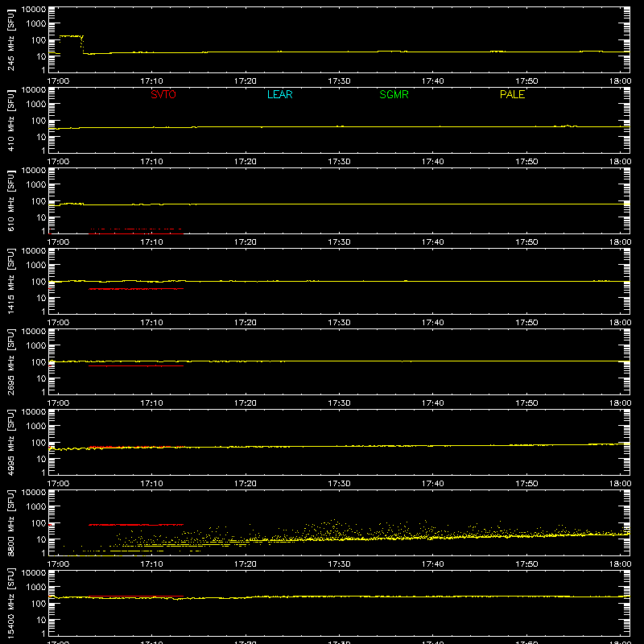Click the 17:40 tick under the 410 MHz panel
Viewport: 644px width, 644px height.
(432, 162)
